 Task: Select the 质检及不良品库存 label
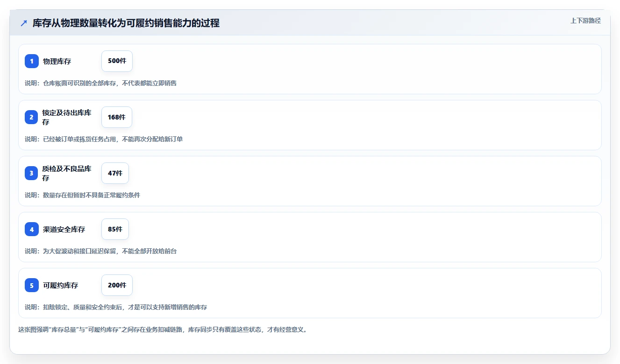coord(67,173)
